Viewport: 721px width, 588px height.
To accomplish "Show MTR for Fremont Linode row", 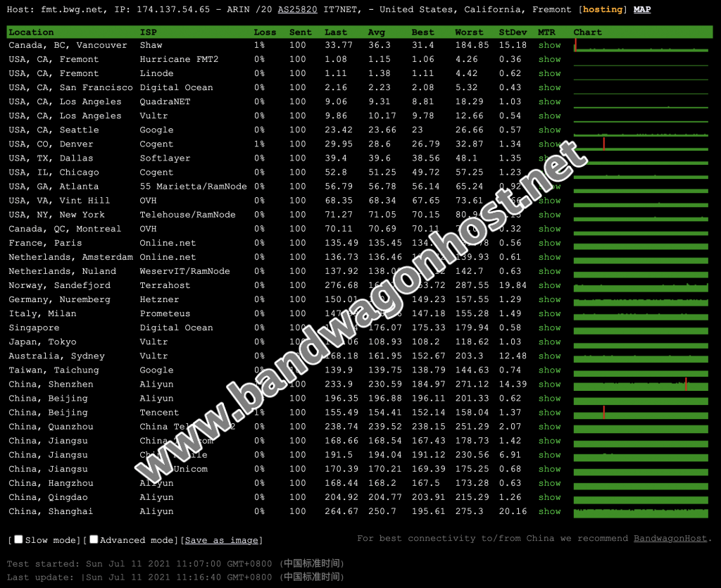I will click(x=549, y=73).
